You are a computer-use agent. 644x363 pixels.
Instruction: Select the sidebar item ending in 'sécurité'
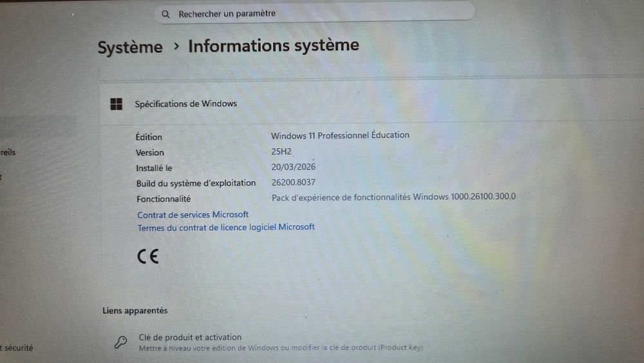pos(17,348)
